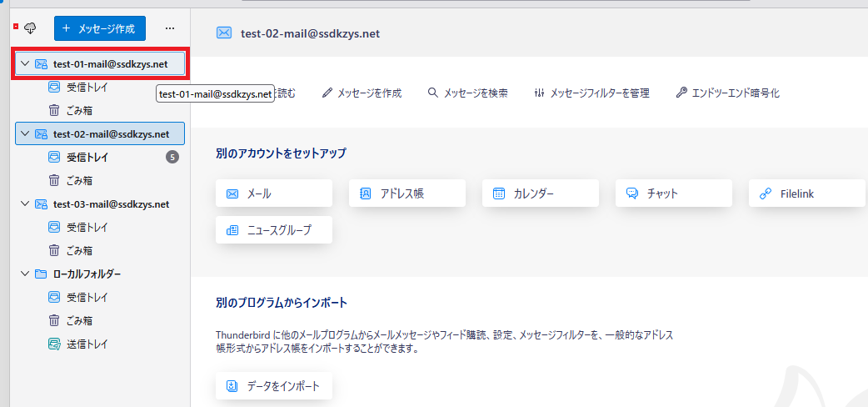Image resolution: width=868 pixels, height=407 pixels.
Task: Click the compose new message button
Action: 100,28
